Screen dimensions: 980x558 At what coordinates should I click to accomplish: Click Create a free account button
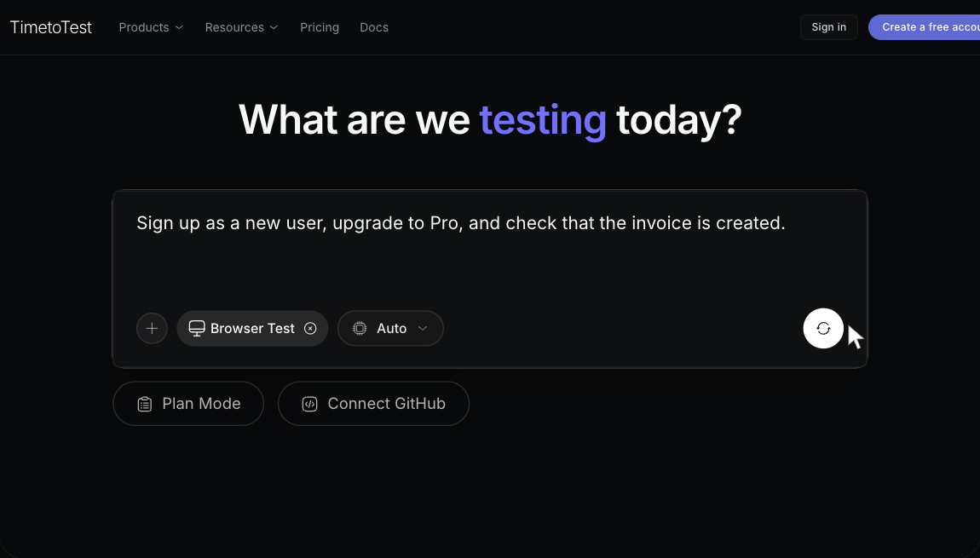tap(925, 27)
